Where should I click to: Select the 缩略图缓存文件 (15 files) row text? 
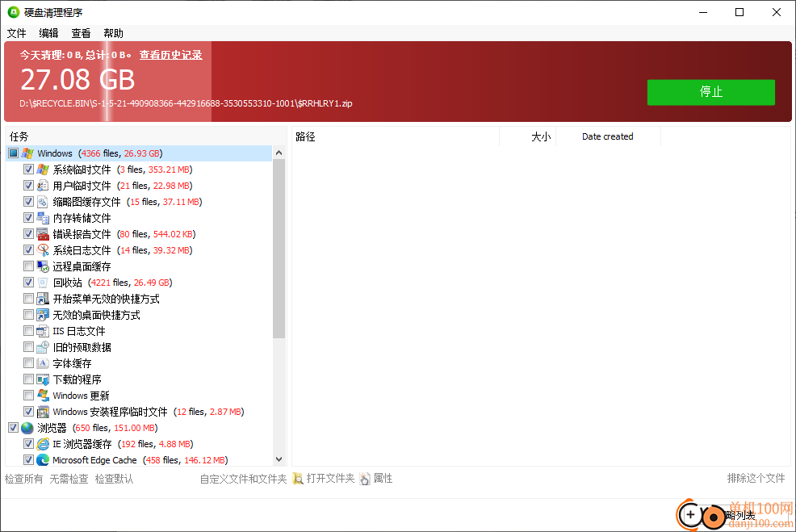(x=128, y=202)
